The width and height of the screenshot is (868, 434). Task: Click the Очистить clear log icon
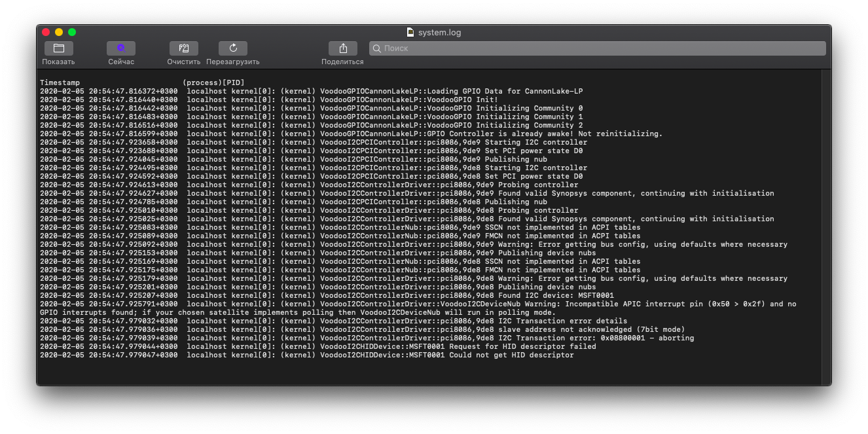pyautogui.click(x=183, y=48)
